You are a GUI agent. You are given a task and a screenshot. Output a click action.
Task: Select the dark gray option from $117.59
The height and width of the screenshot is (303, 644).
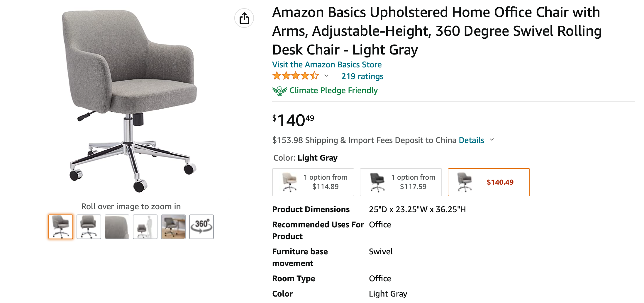[x=401, y=182]
